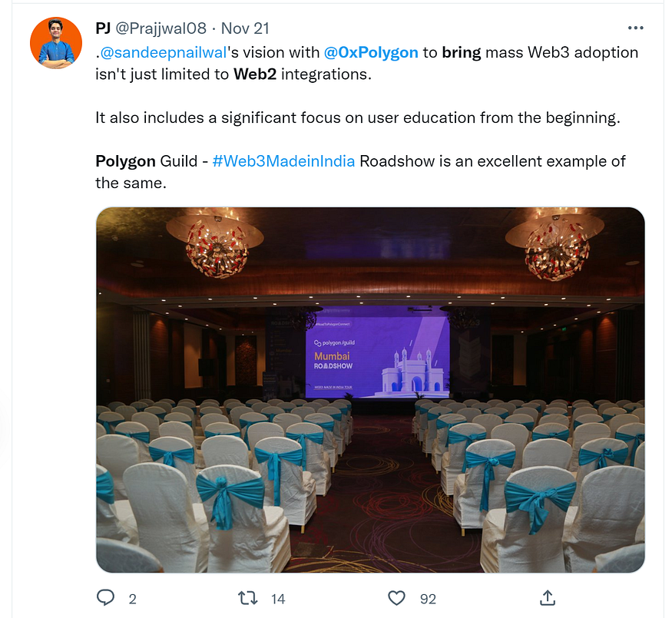Open the share options icon

point(548,598)
